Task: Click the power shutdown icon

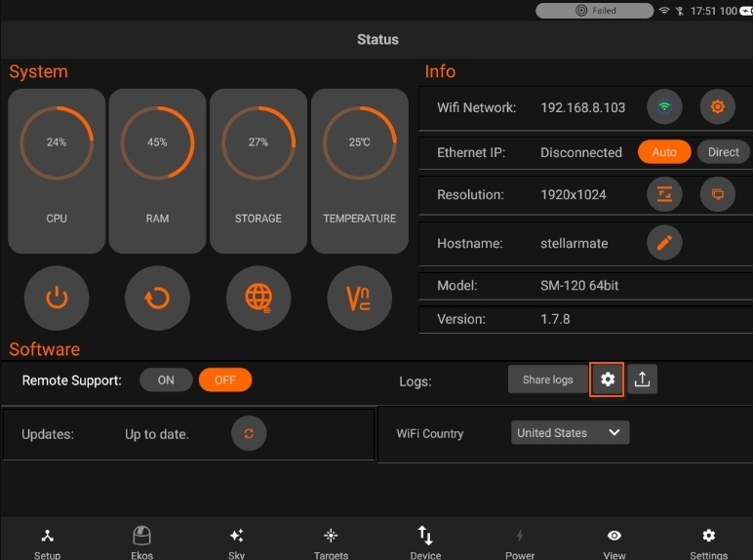Action: pos(57,298)
